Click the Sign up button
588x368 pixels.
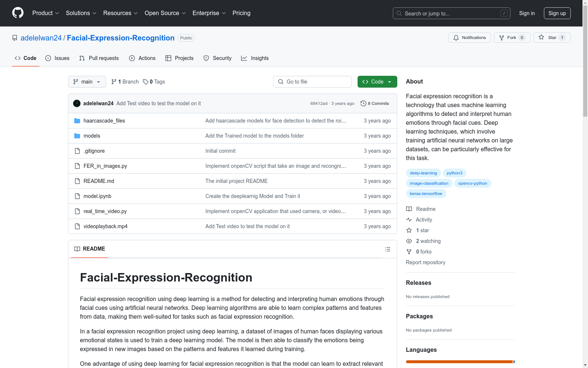[557, 13]
